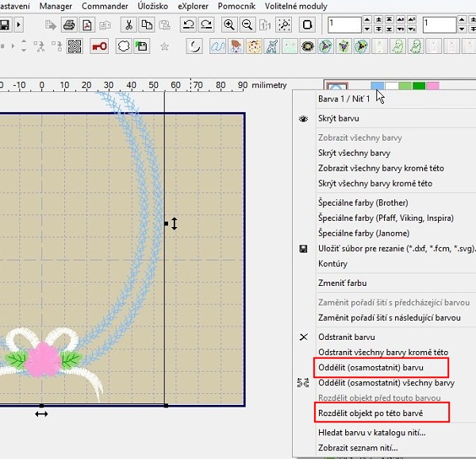Expand the arrow next to the save icon

(19, 25)
